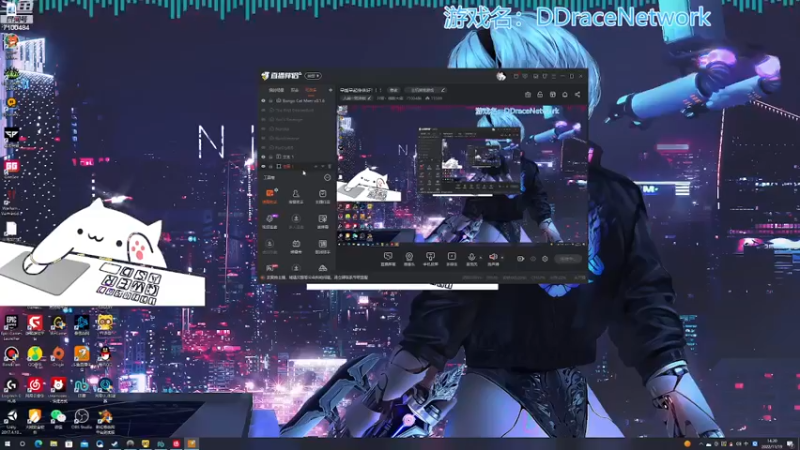Click the start streaming button at bottom right
This screenshot has height=450, width=800.
pos(567,259)
